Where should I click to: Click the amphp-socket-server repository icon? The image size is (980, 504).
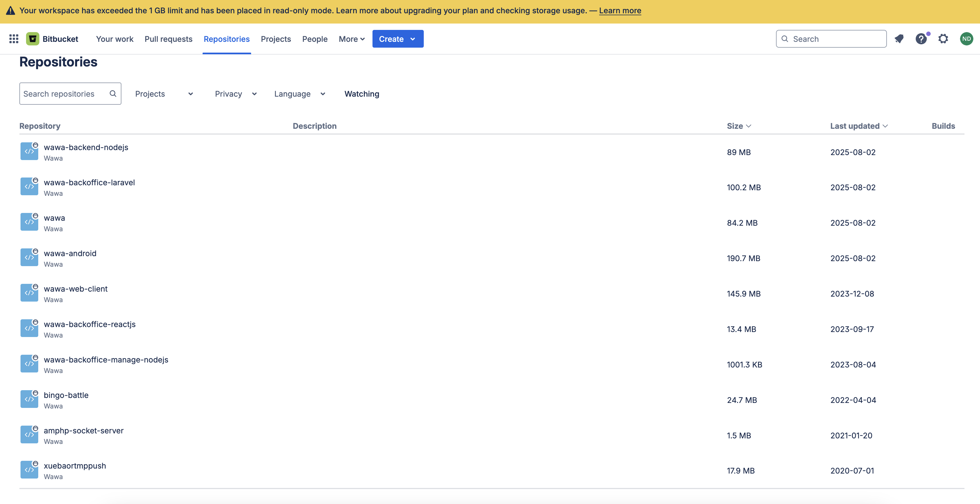coord(29,434)
